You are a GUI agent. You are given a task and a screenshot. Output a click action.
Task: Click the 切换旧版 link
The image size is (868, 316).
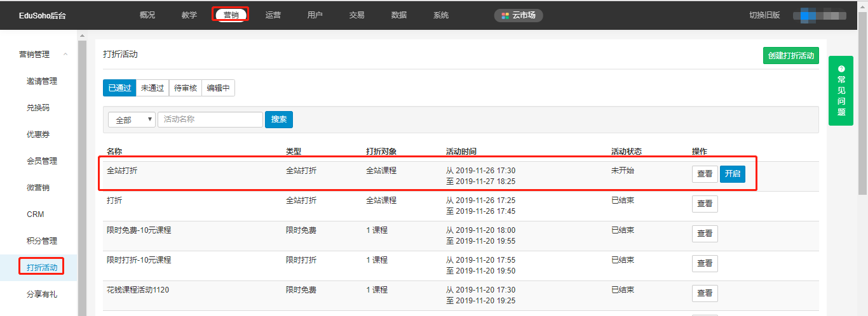tap(764, 15)
